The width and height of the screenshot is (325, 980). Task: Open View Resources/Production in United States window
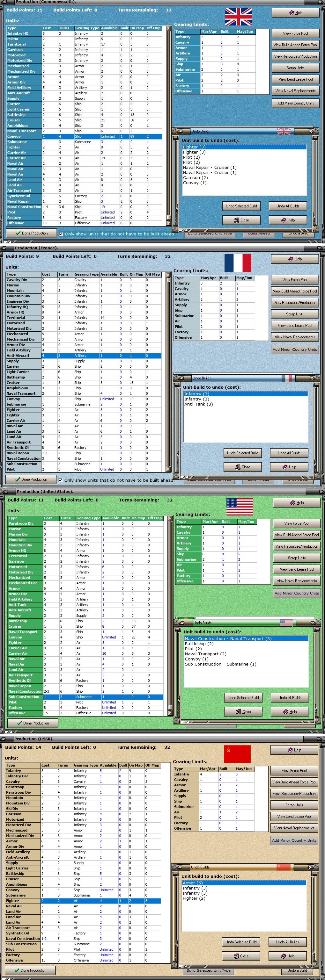[x=296, y=546]
